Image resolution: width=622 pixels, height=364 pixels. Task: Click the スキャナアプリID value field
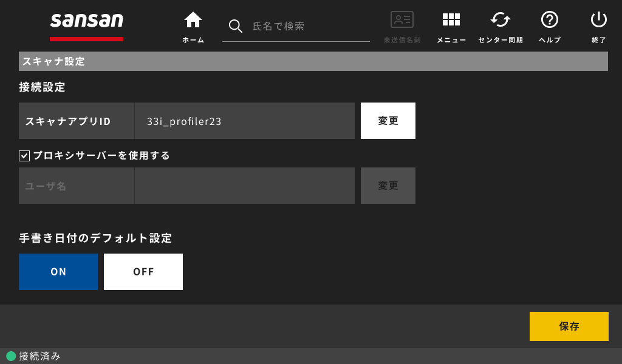point(245,121)
